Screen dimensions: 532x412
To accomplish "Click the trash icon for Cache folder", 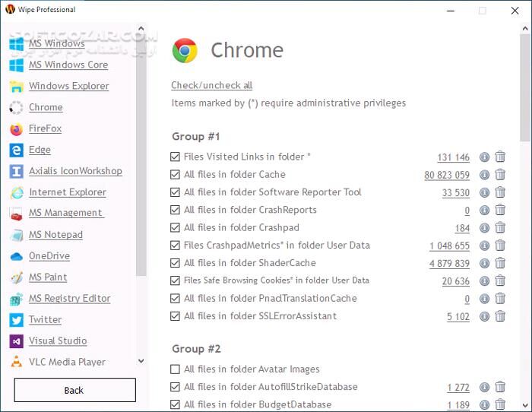I will (x=500, y=175).
